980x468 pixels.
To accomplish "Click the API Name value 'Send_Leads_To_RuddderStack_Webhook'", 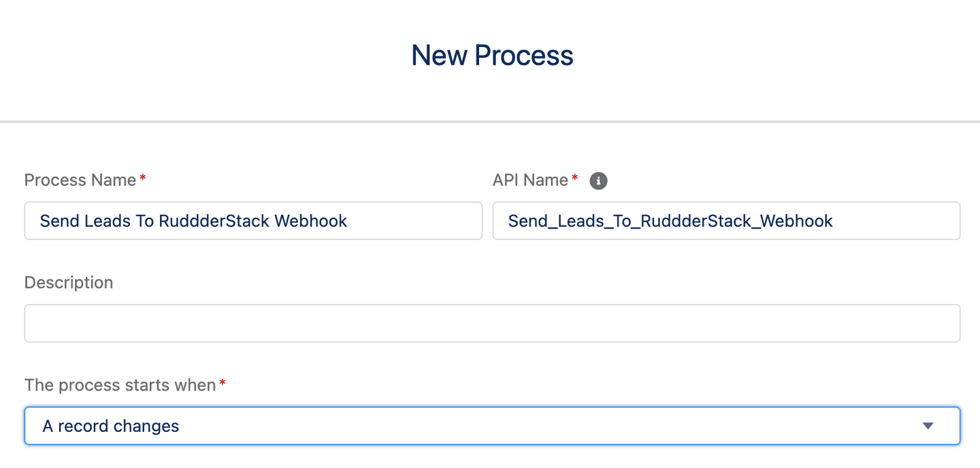I will [670, 220].
